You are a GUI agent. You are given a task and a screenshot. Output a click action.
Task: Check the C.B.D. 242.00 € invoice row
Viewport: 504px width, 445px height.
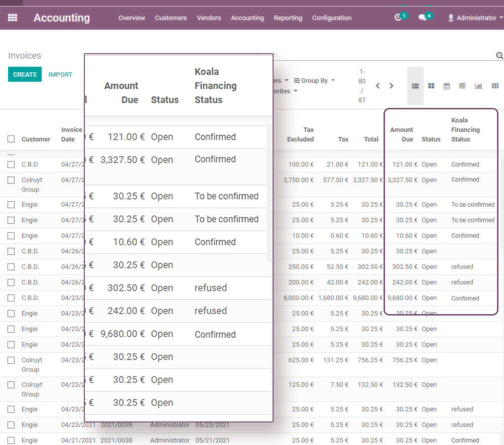click(11, 282)
